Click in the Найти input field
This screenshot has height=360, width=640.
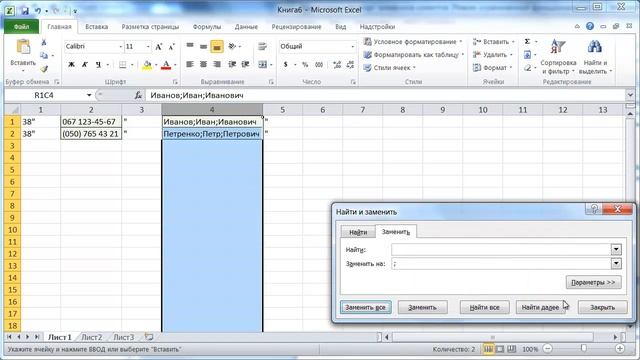pyautogui.click(x=501, y=249)
